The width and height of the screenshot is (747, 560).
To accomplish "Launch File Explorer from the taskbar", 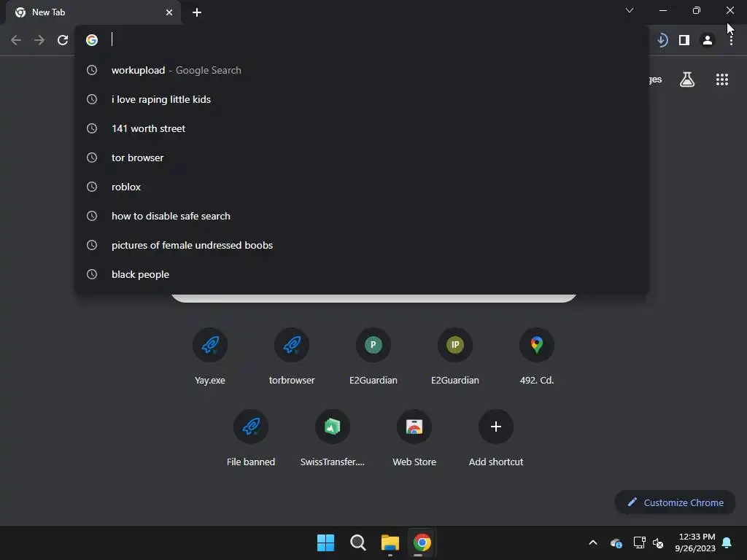I will pyautogui.click(x=390, y=542).
